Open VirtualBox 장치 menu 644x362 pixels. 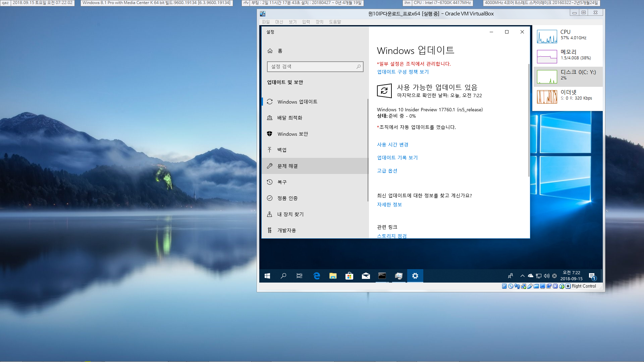[x=320, y=22]
